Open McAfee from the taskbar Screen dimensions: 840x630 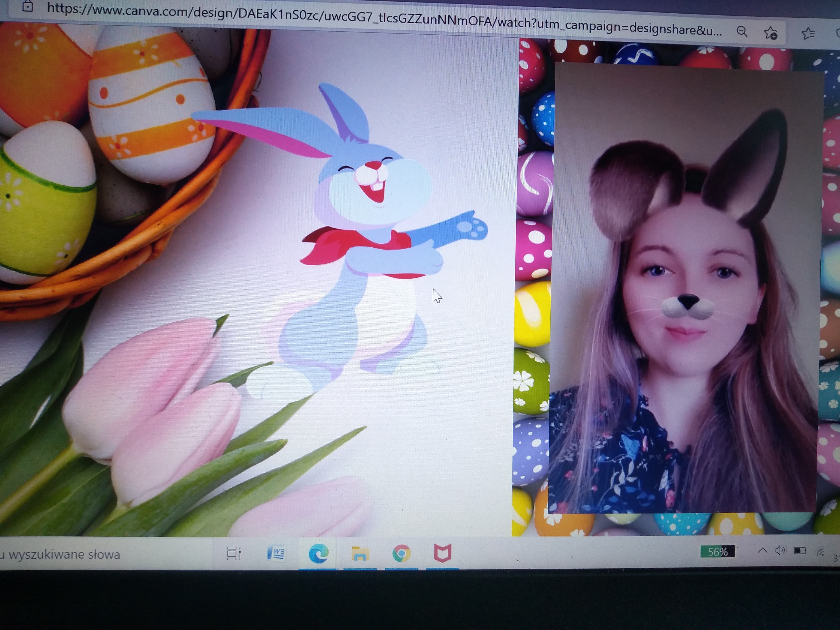442,553
